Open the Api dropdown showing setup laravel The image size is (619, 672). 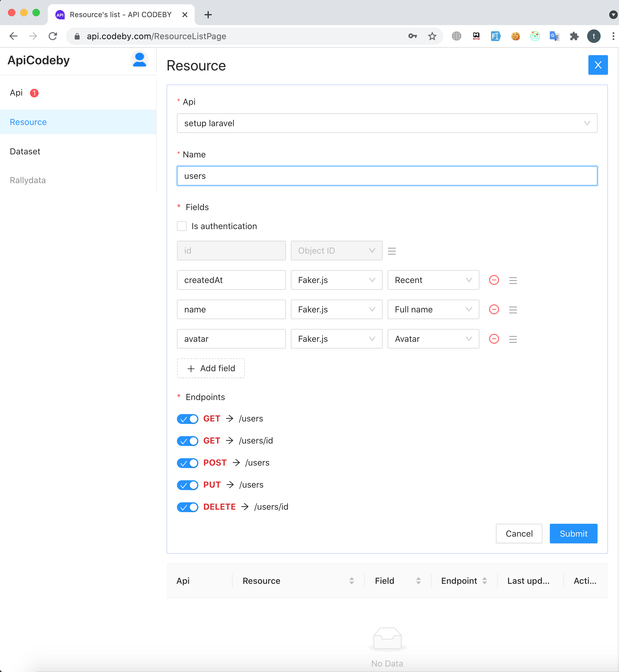[x=387, y=123]
